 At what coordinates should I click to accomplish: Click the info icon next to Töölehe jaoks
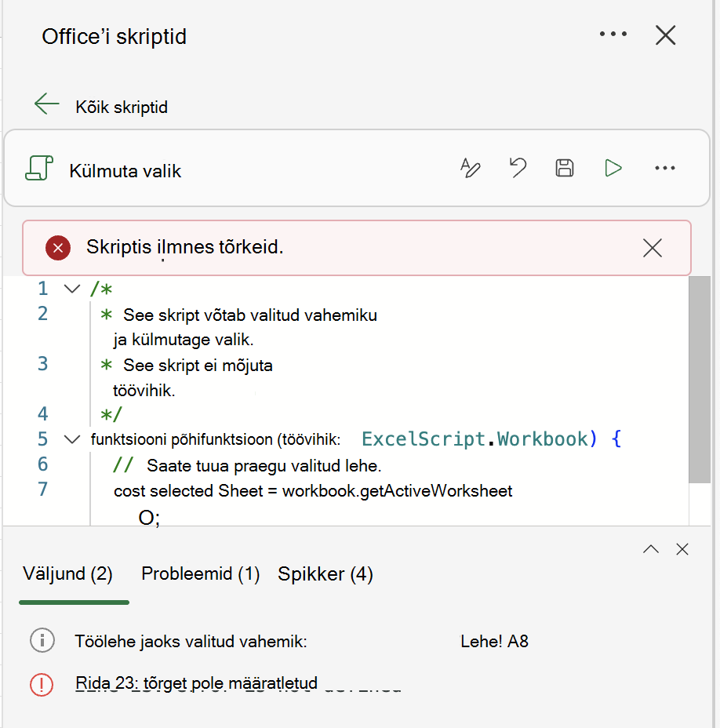42,641
